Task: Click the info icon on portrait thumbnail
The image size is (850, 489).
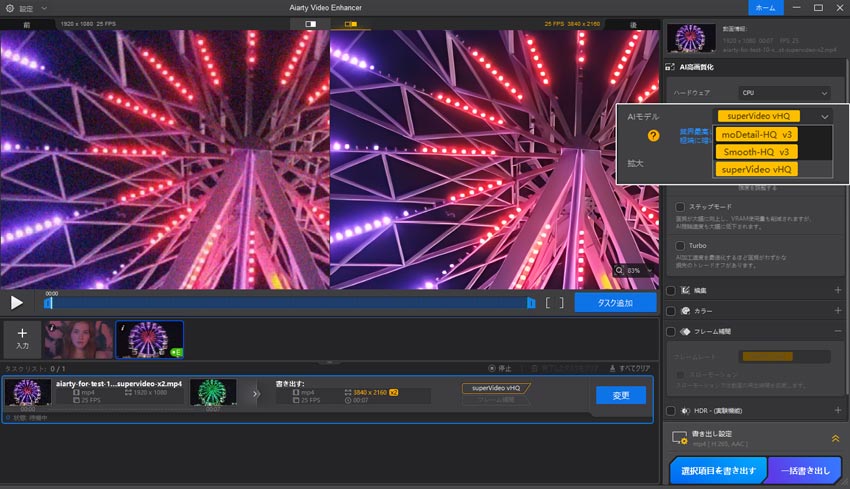Action: pos(52,327)
